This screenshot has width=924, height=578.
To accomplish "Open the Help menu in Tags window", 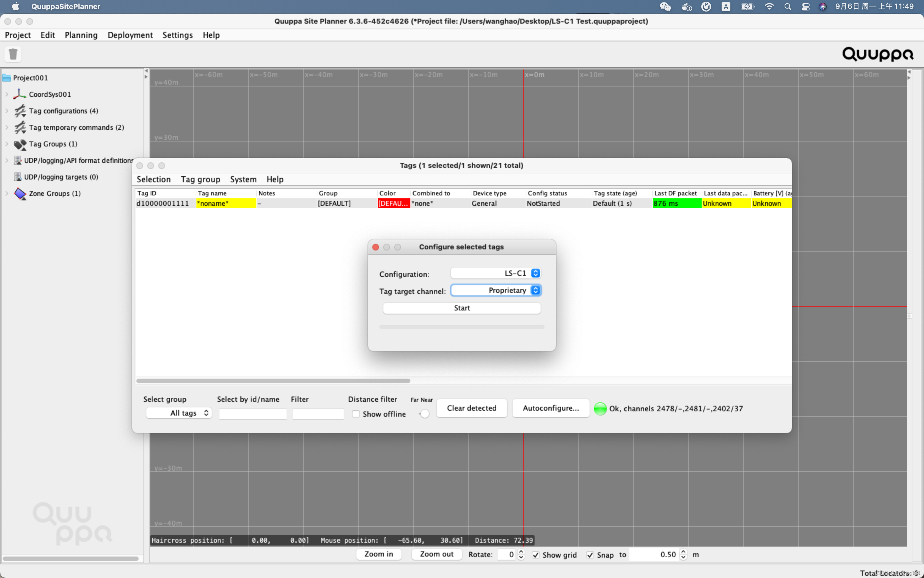I will [x=275, y=179].
